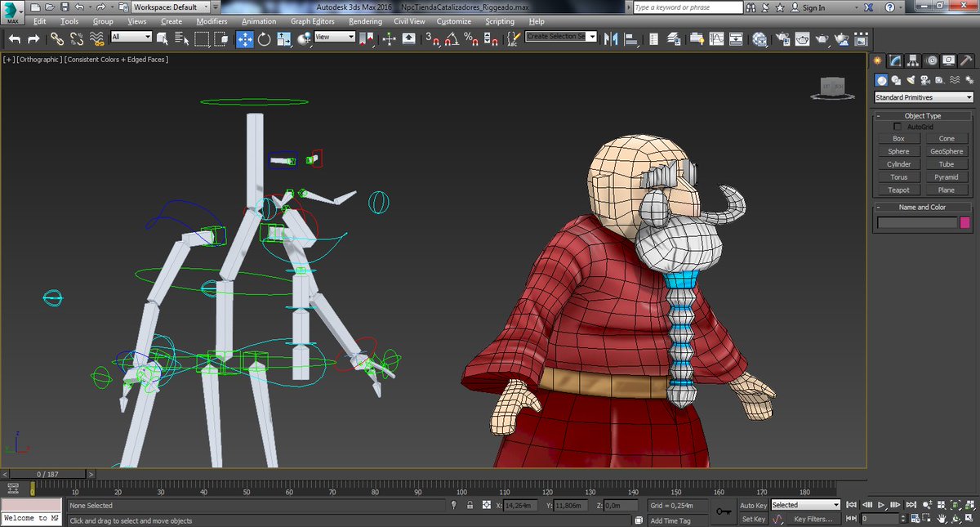
Task: Choose the Select Object tool
Action: click(163, 38)
